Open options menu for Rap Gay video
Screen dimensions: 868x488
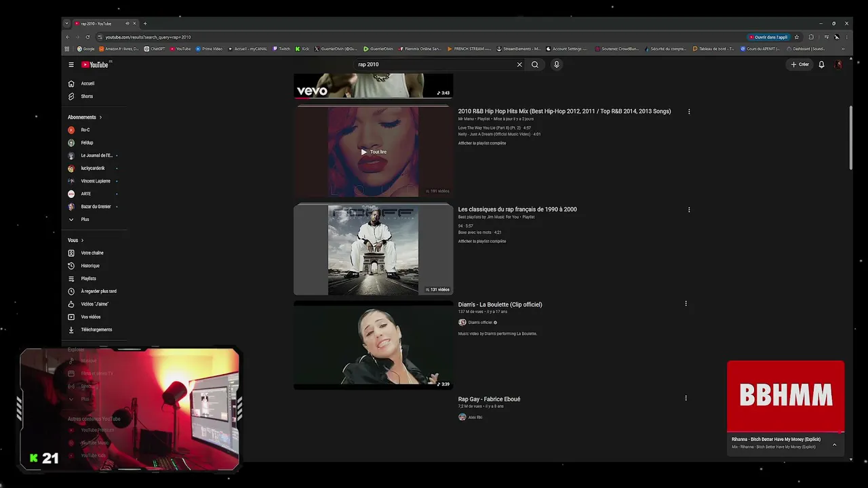click(686, 398)
